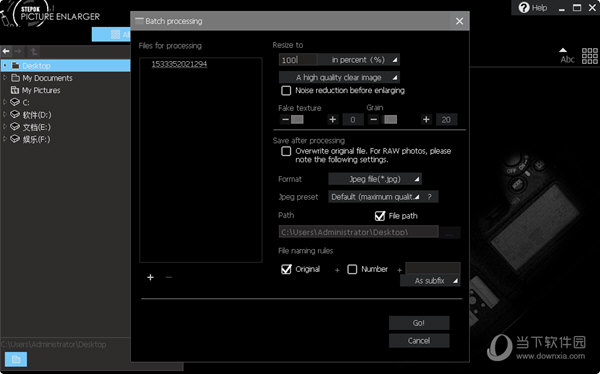Click the Desktop folder icon

tap(15, 65)
